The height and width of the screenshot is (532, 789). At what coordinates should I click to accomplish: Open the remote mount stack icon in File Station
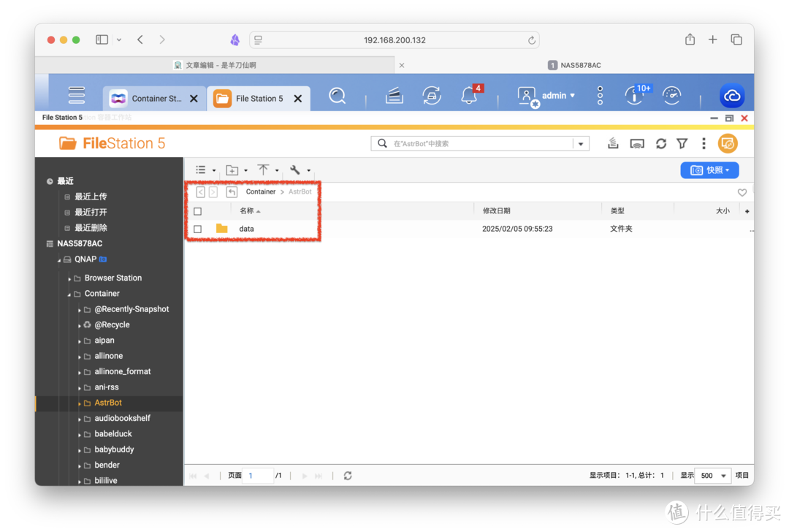[612, 143]
